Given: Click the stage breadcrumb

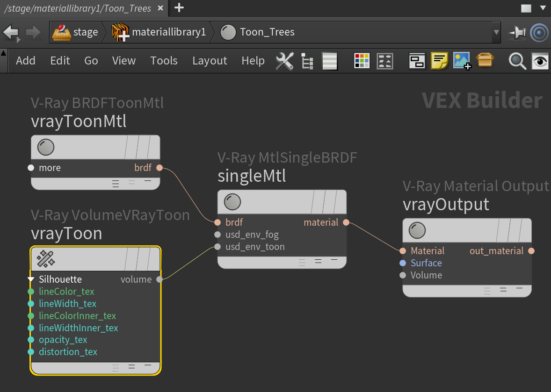Looking at the screenshot, I should (86, 32).
